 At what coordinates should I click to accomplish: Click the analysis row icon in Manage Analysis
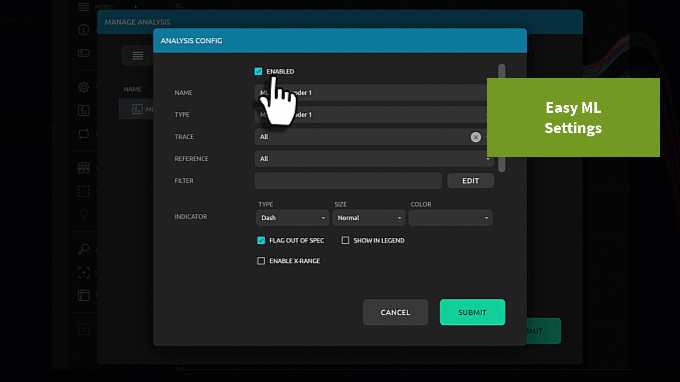point(137,109)
